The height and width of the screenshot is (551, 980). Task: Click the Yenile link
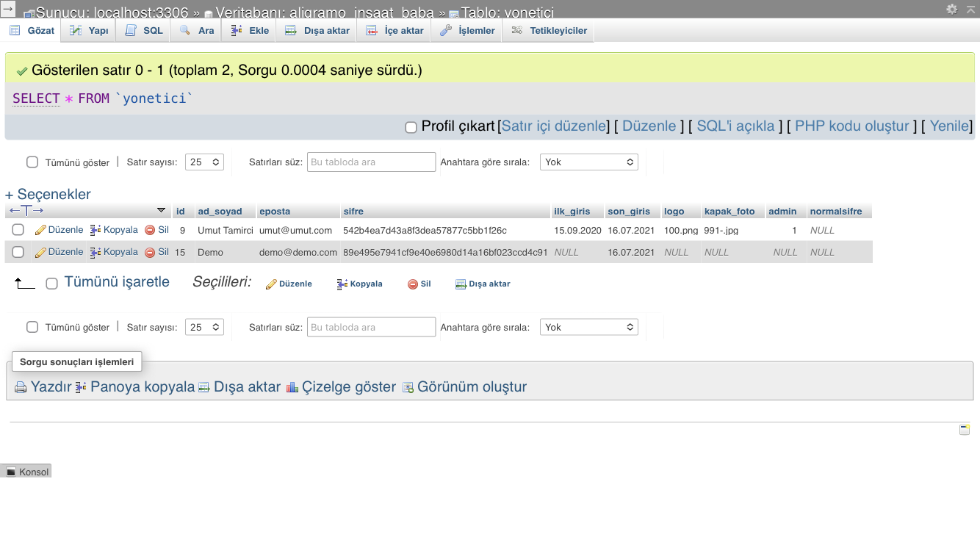(x=949, y=126)
